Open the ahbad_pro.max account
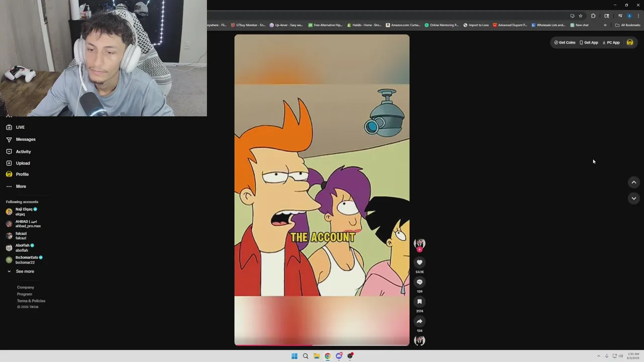 [x=23, y=224]
